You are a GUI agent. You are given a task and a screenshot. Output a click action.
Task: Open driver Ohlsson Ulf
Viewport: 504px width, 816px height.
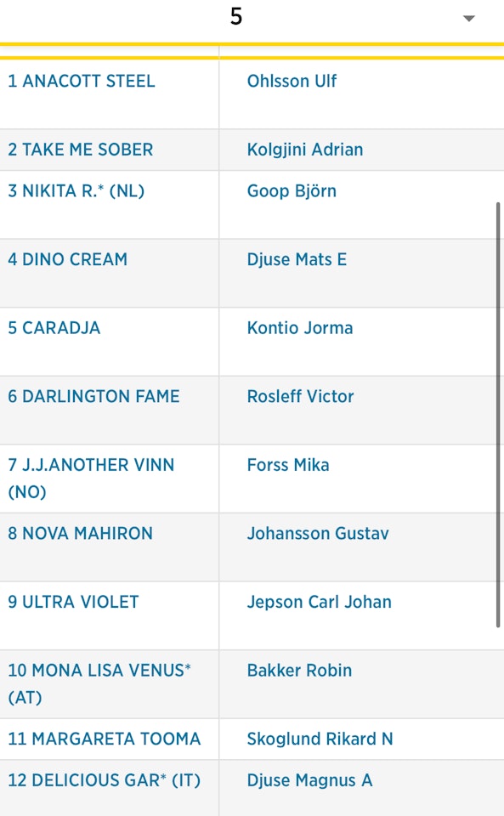pos(292,82)
